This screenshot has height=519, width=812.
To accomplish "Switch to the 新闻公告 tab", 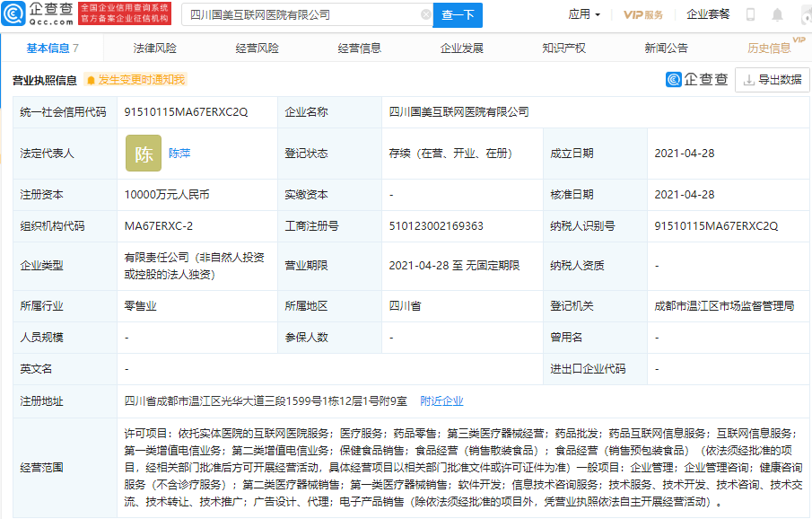I will pyautogui.click(x=667, y=48).
